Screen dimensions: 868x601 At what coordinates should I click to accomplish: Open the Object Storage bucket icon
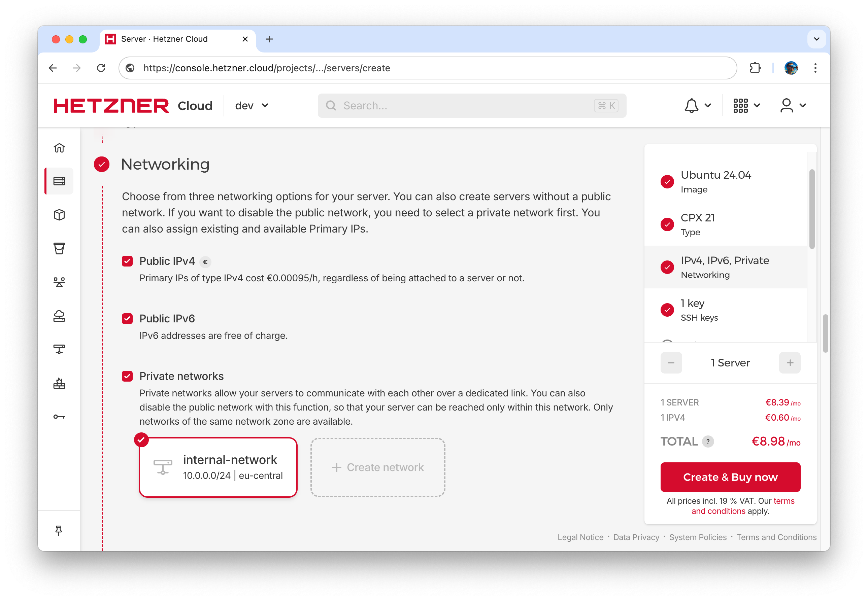pos(59,248)
